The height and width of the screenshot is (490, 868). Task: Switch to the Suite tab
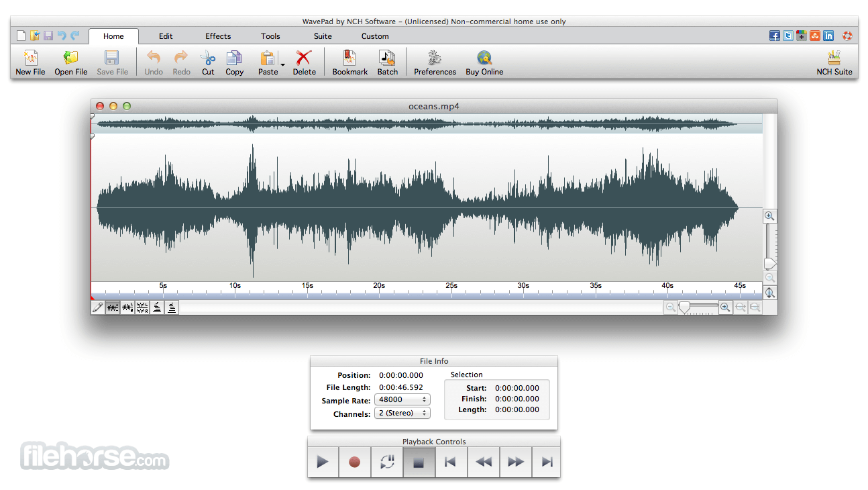coord(323,36)
